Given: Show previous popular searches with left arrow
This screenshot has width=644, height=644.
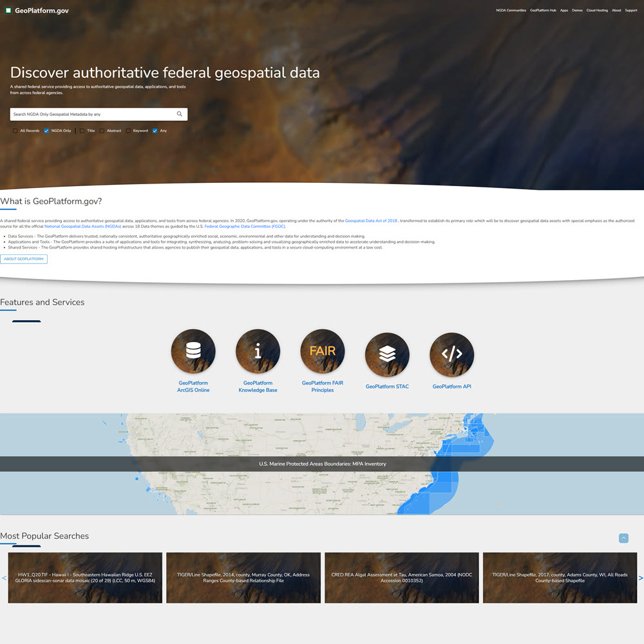Looking at the screenshot, I should pos(4,578).
